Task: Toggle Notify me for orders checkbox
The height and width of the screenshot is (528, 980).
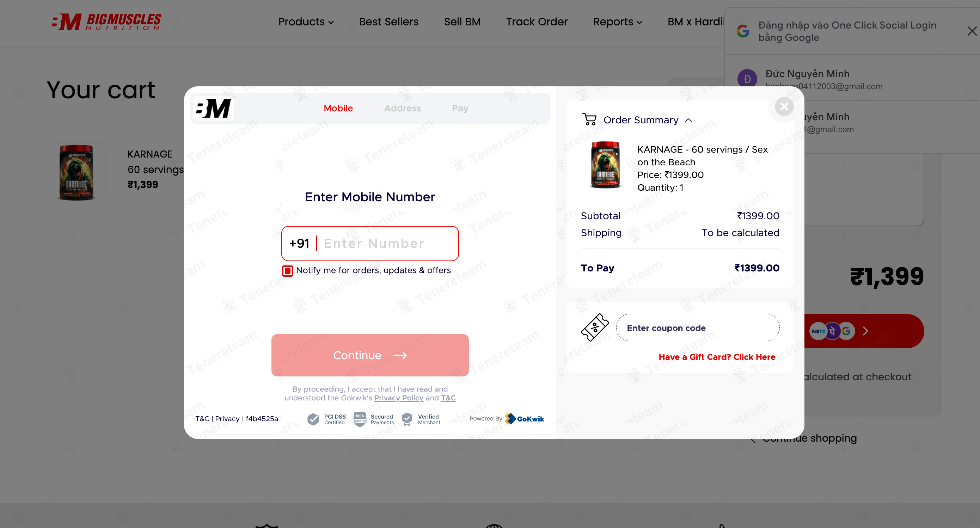Action: point(288,270)
